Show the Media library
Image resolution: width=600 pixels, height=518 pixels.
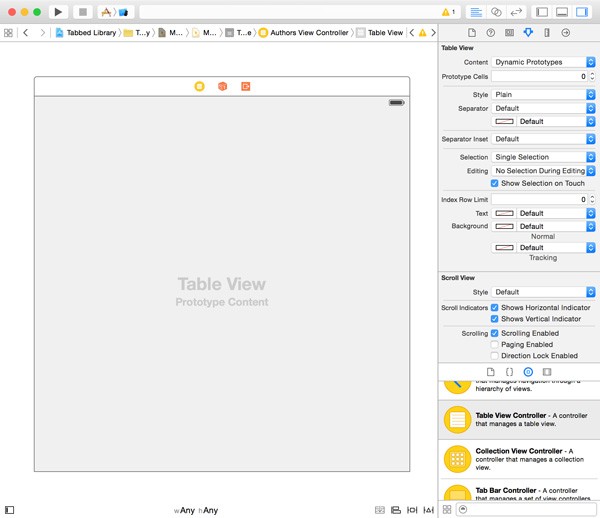click(x=547, y=372)
